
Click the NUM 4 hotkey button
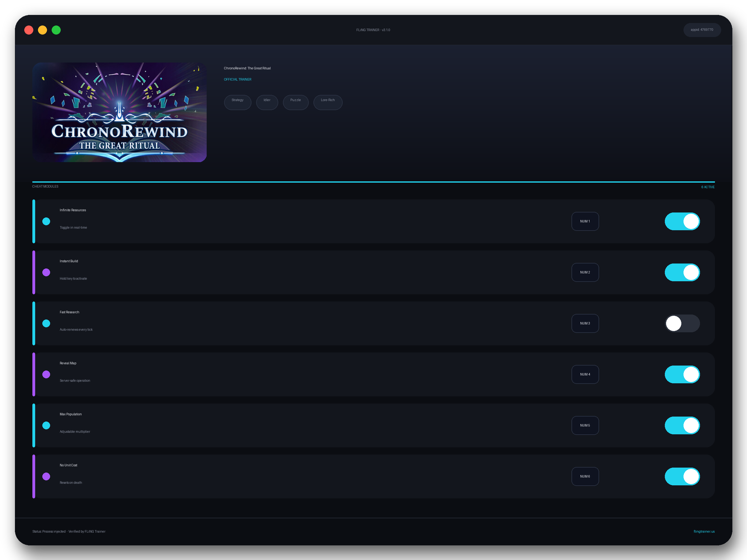pos(585,374)
